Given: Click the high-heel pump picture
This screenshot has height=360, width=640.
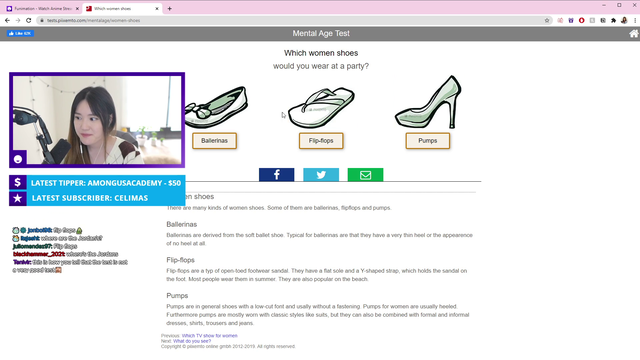Looking at the screenshot, I should [x=428, y=102].
